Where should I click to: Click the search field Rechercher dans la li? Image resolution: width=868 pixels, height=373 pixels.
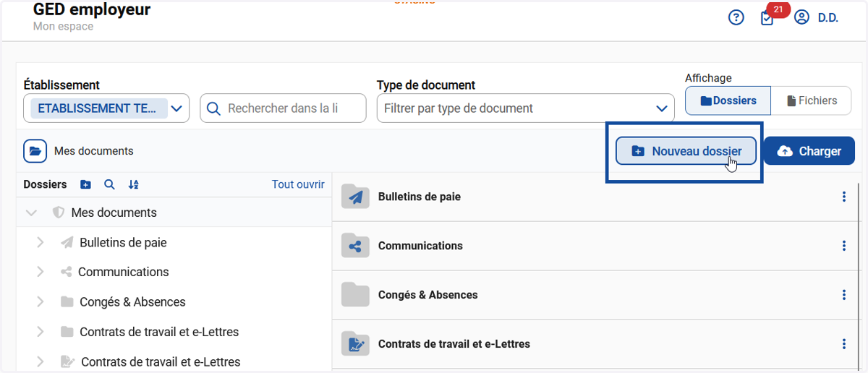[x=283, y=108]
